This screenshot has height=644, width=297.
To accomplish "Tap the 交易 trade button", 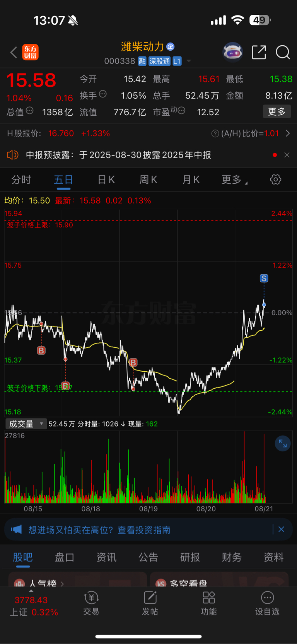I will (91, 603).
